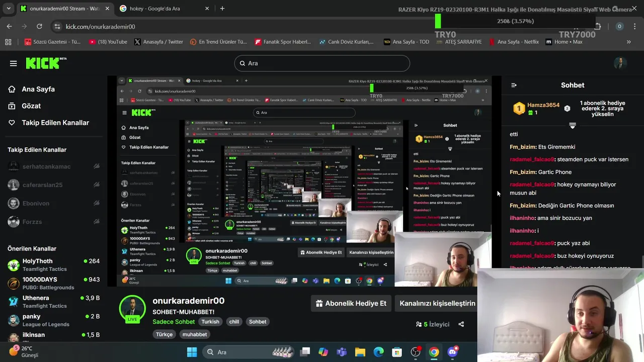This screenshot has width=644, height=362.
Task: Open the Windows Start menu
Action: [192, 352]
